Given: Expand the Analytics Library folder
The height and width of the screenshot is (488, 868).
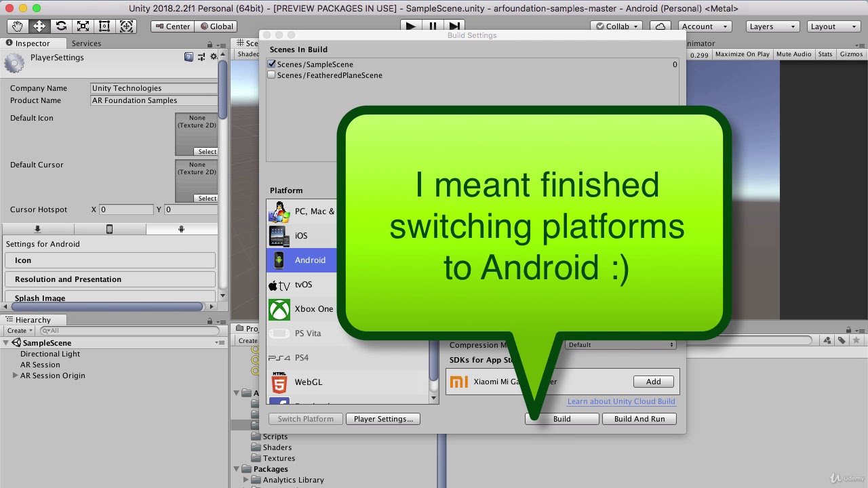Looking at the screenshot, I should coord(247,480).
